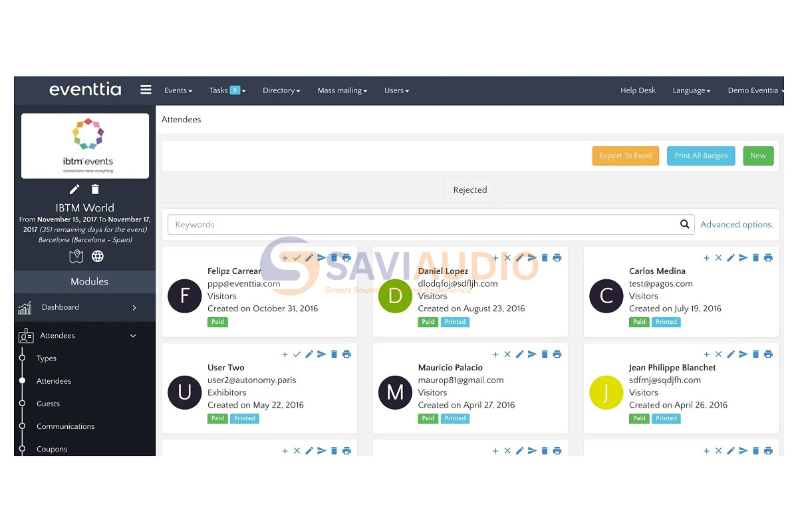Send email to User Two via paper plane
Screen dimensions: 798x532
(x=322, y=354)
